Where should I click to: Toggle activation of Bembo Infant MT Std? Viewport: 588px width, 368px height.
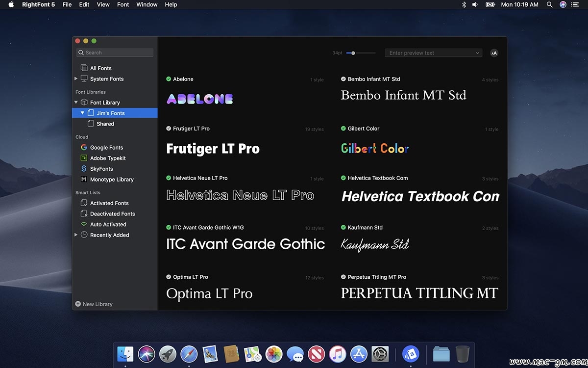(343, 79)
